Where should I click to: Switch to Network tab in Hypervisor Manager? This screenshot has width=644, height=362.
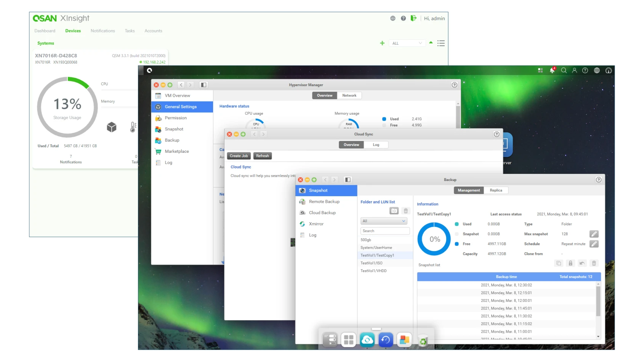(x=349, y=96)
